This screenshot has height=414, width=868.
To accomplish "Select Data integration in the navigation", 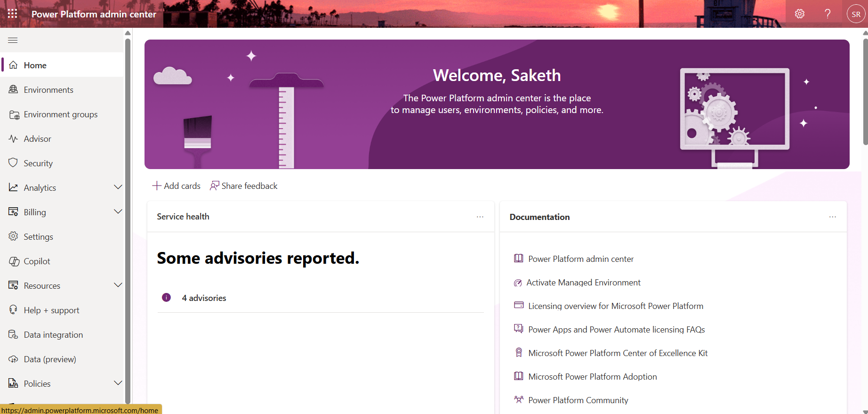I will pos(53,335).
